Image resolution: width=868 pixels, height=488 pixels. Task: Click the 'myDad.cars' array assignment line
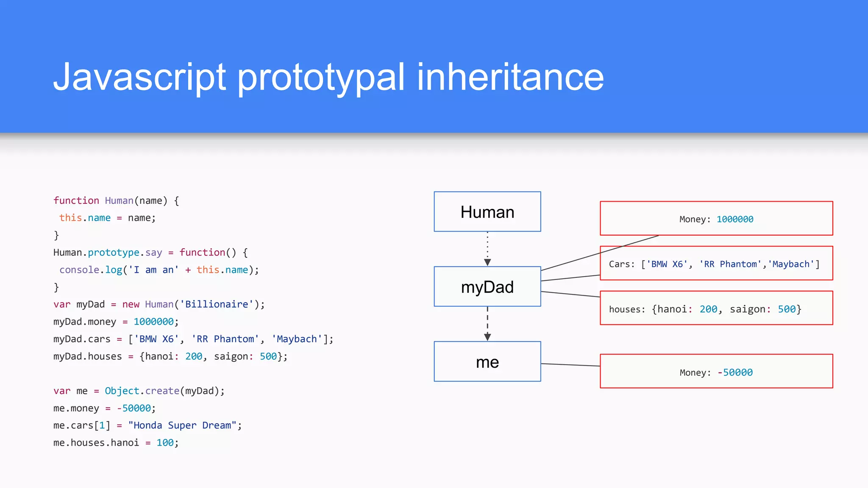[193, 339]
